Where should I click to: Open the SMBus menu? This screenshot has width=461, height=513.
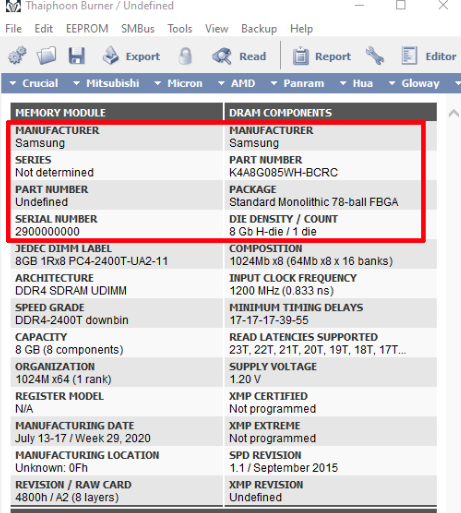[138, 29]
